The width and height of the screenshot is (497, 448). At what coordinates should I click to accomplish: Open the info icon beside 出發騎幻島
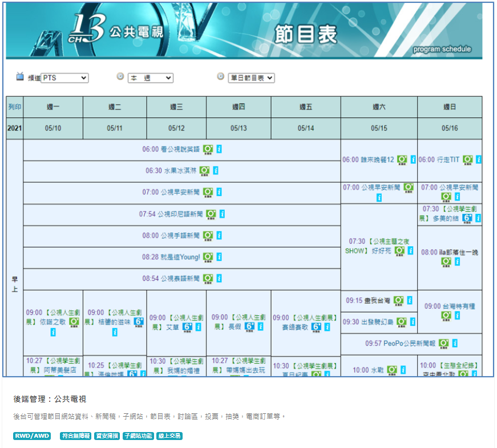(x=413, y=322)
